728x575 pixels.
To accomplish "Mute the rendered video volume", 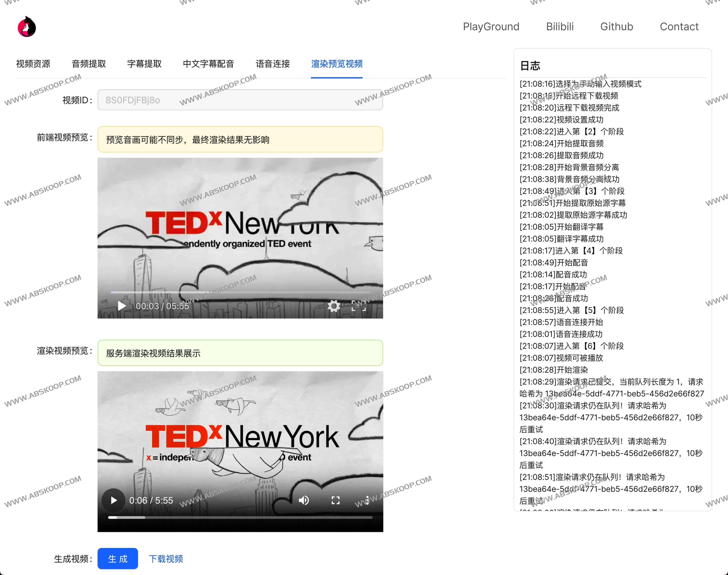I will tap(304, 501).
